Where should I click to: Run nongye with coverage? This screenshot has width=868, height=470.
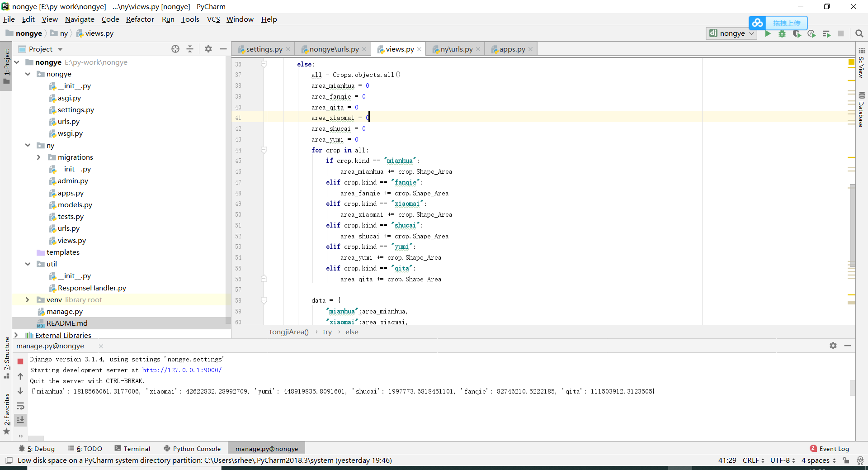[x=797, y=33]
